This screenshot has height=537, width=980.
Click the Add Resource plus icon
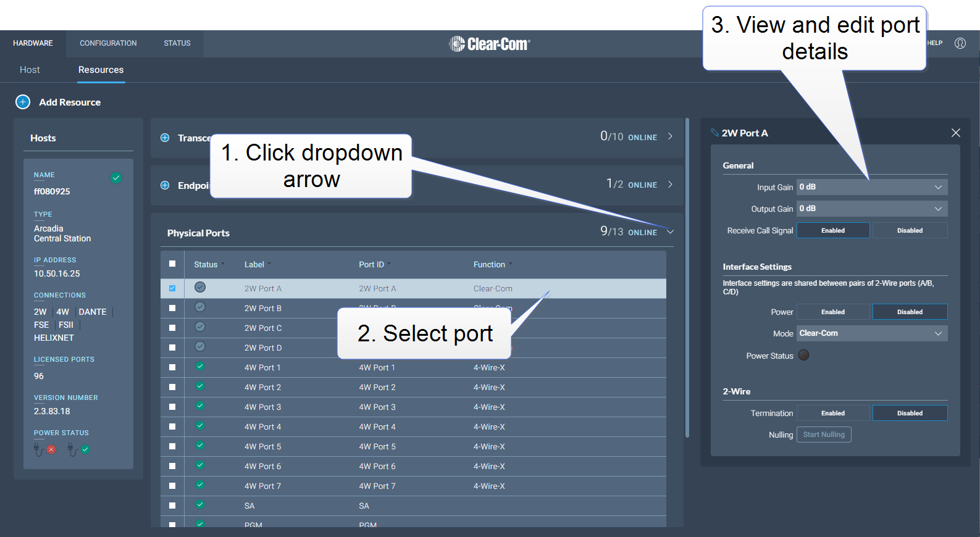pyautogui.click(x=23, y=102)
